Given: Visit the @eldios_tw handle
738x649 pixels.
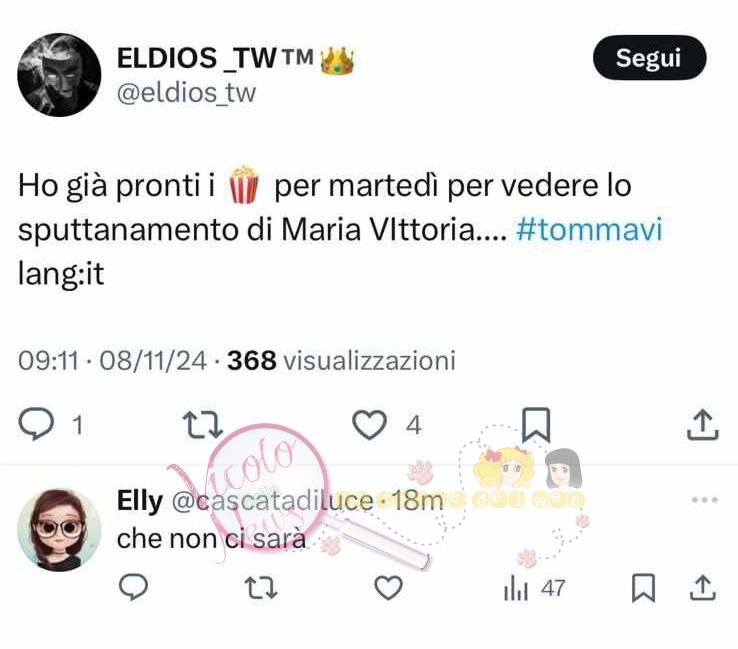Looking at the screenshot, I should (x=186, y=93).
